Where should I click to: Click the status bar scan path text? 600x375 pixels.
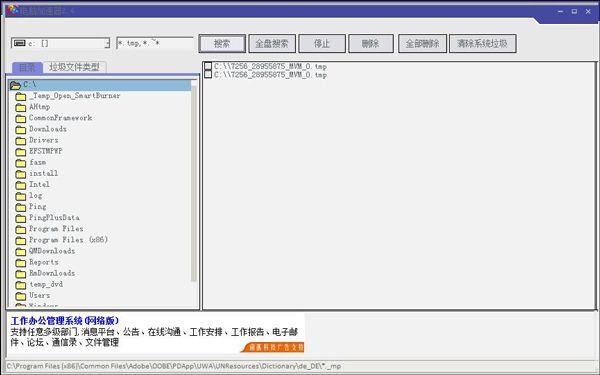tap(173, 366)
